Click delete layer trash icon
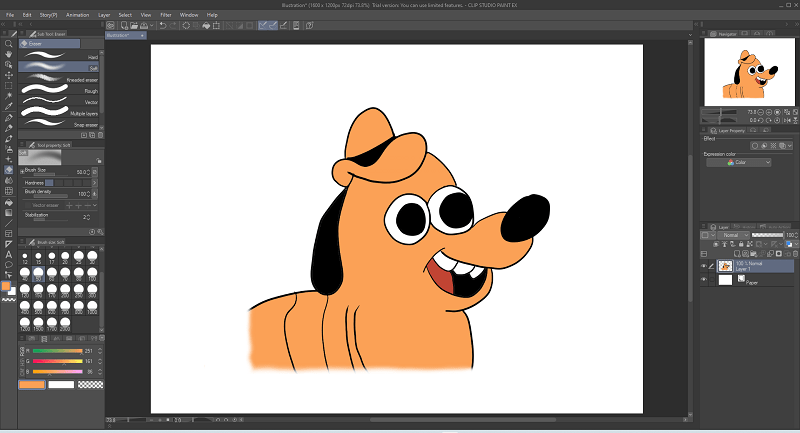The width and height of the screenshot is (800, 433). 795,253
